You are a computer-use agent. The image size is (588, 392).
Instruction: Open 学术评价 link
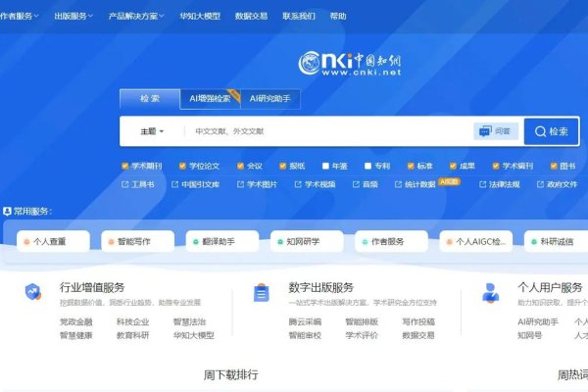[x=362, y=335]
